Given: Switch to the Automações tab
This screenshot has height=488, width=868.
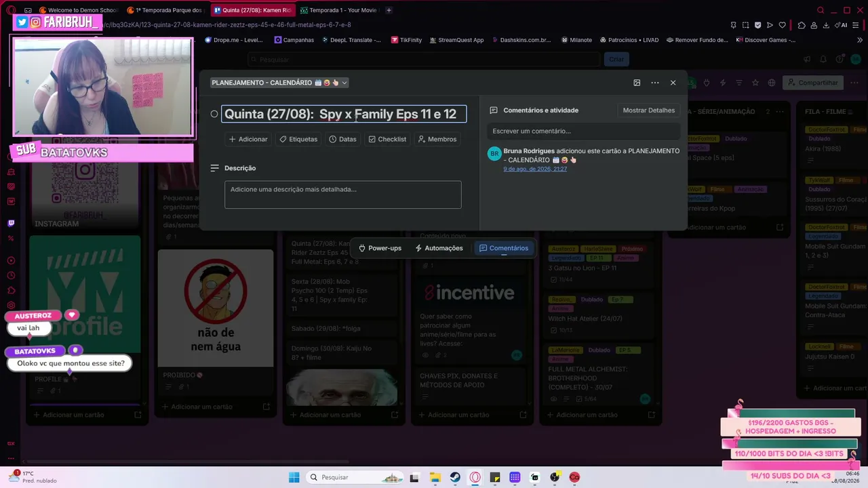Looking at the screenshot, I should (x=439, y=248).
